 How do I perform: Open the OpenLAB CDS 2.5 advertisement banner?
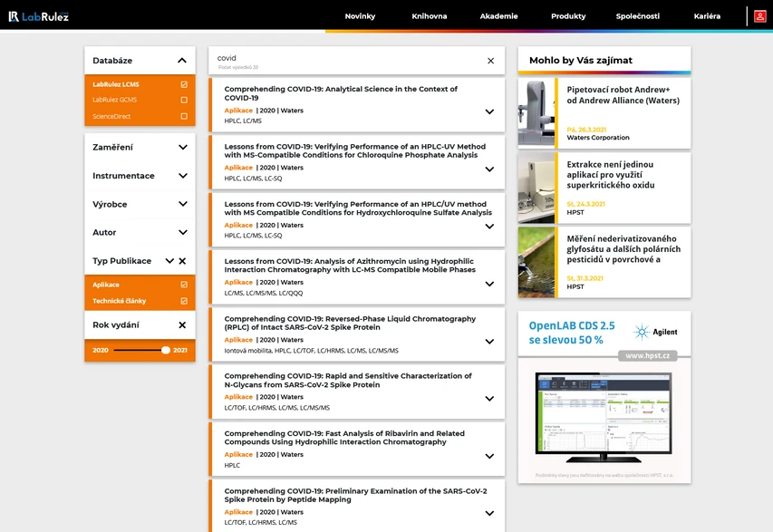point(604,397)
